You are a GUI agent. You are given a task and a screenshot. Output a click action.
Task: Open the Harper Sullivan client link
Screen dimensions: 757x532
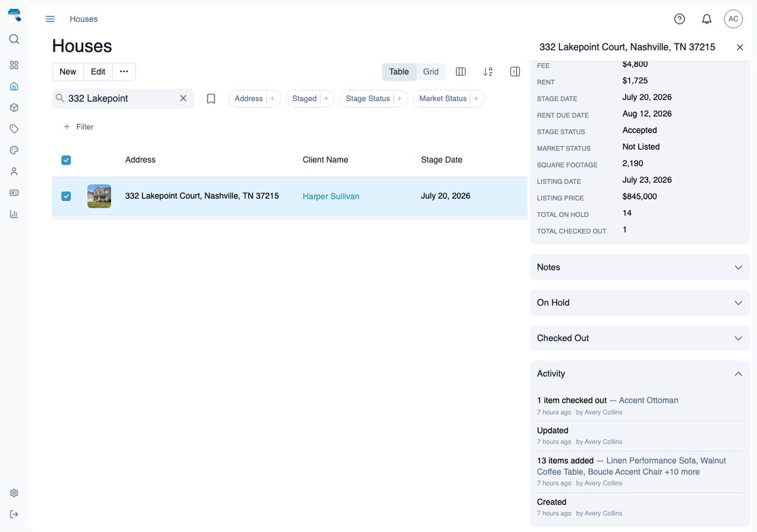point(331,196)
